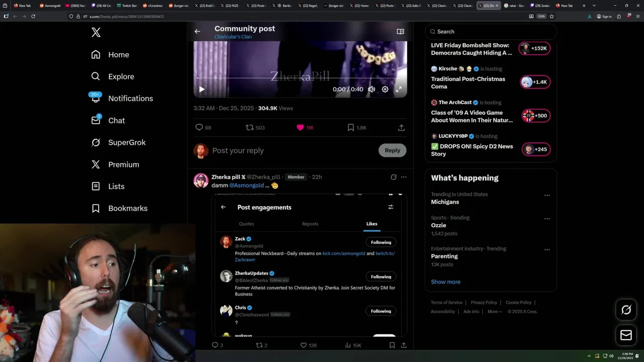
Task: Play the ZherkaPill video
Action: coord(202,89)
